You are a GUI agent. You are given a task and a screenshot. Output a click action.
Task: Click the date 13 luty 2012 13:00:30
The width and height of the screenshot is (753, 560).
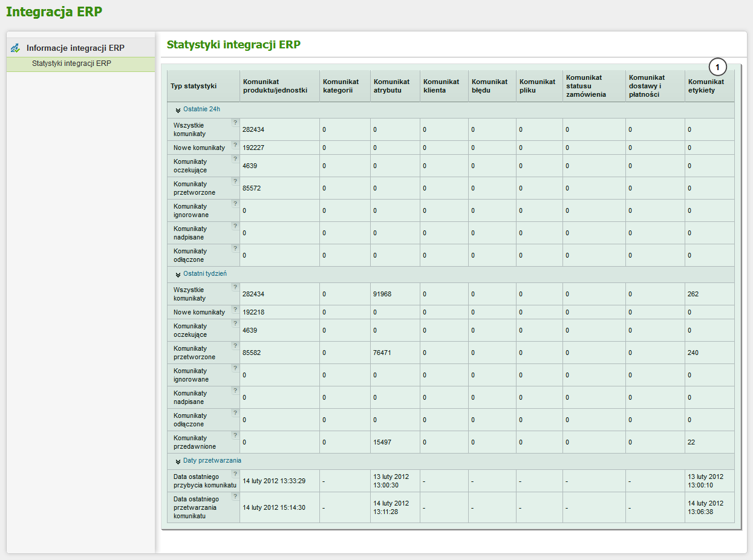[391, 481]
